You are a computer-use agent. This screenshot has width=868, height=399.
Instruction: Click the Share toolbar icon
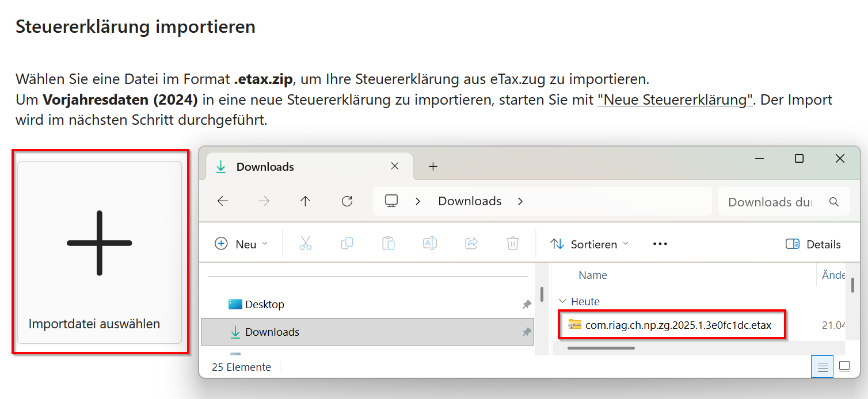(x=471, y=244)
